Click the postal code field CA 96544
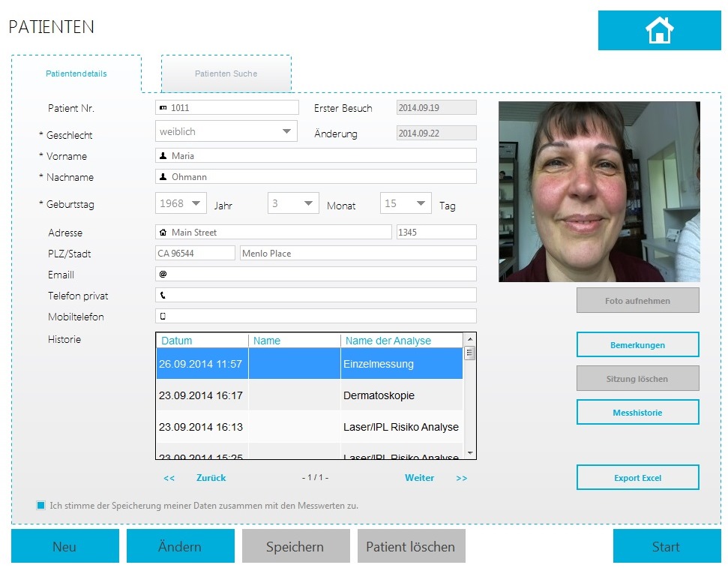Screen dimensions: 728x571 tap(196, 253)
